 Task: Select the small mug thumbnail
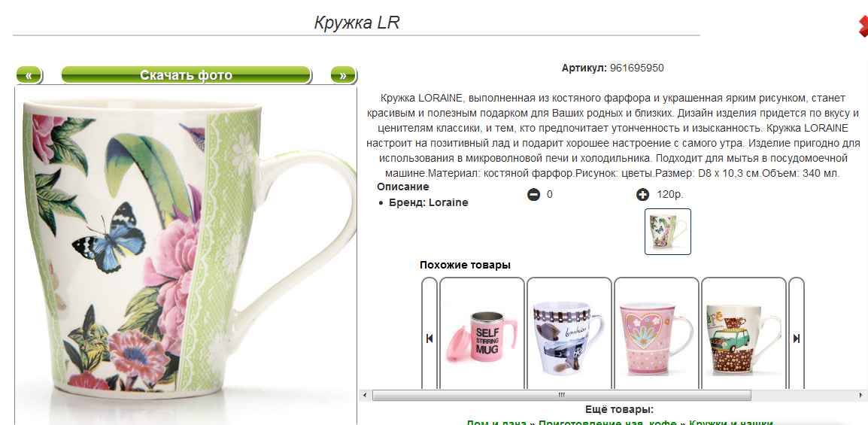coord(668,232)
